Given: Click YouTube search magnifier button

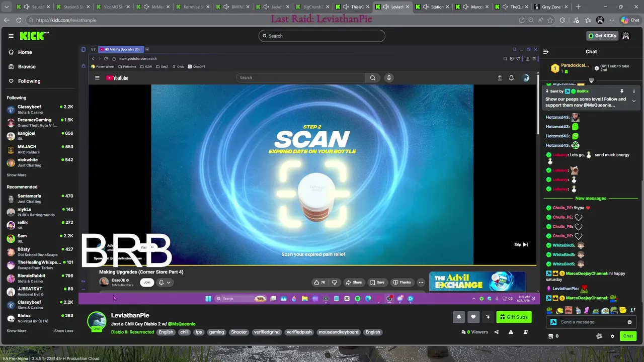Looking at the screenshot, I should [372, 77].
